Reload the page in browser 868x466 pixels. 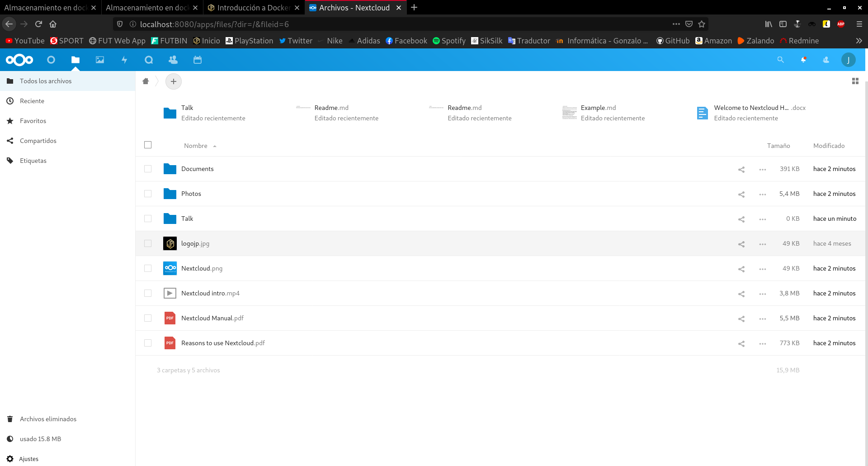[38, 24]
